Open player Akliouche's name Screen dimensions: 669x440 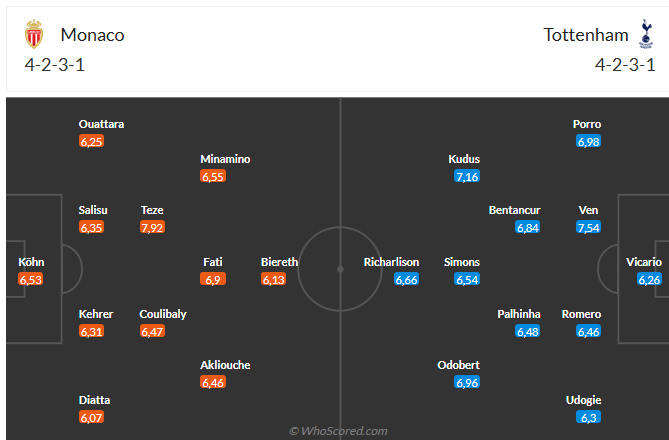225,365
